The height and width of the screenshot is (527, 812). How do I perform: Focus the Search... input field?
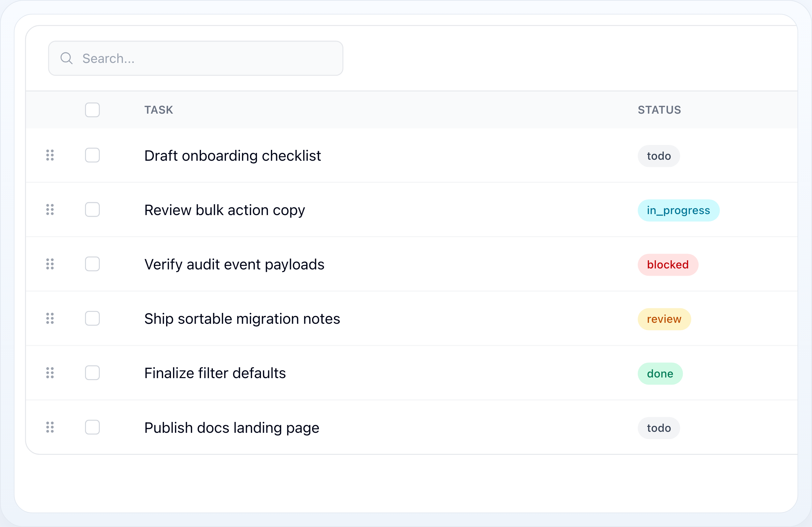(195, 58)
